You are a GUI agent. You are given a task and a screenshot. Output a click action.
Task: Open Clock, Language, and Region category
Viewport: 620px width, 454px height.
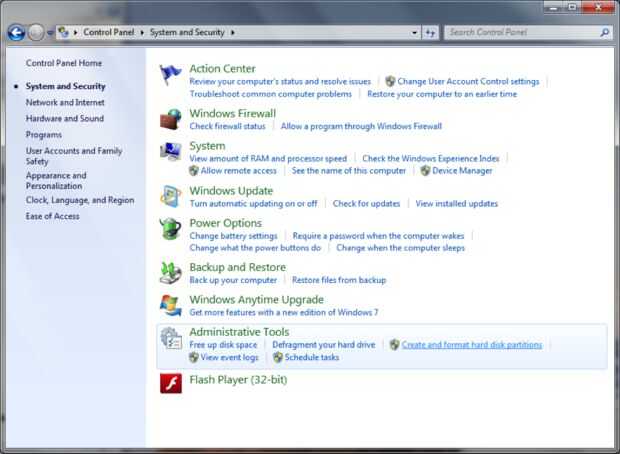[80, 200]
